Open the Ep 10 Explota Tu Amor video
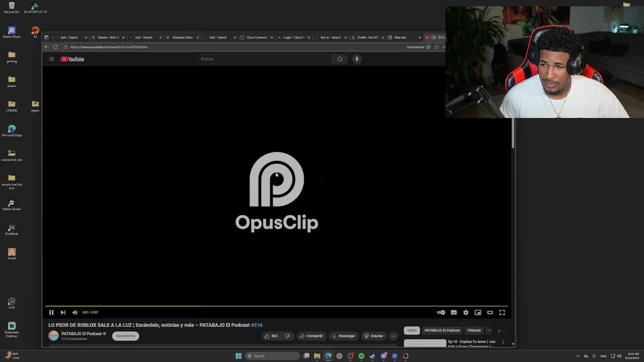Screen dimensions: 644x362 click(471, 343)
